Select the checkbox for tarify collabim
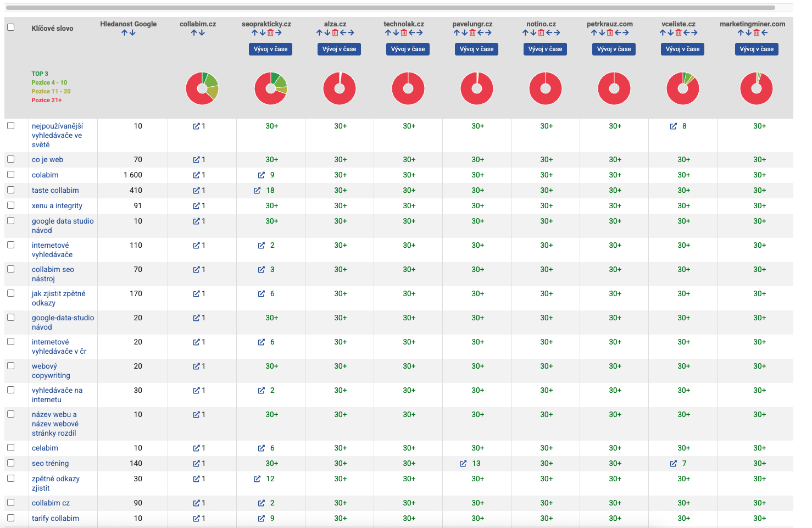812x528 pixels. click(10, 518)
